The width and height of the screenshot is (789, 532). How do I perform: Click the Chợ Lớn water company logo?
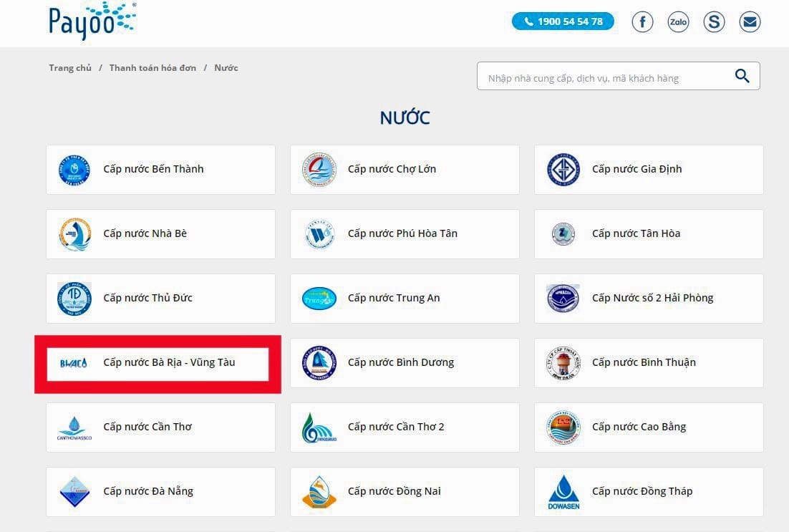point(319,170)
